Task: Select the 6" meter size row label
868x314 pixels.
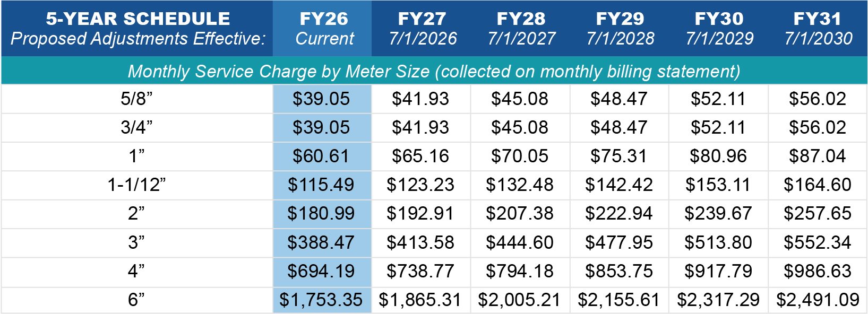Action: [x=136, y=300]
